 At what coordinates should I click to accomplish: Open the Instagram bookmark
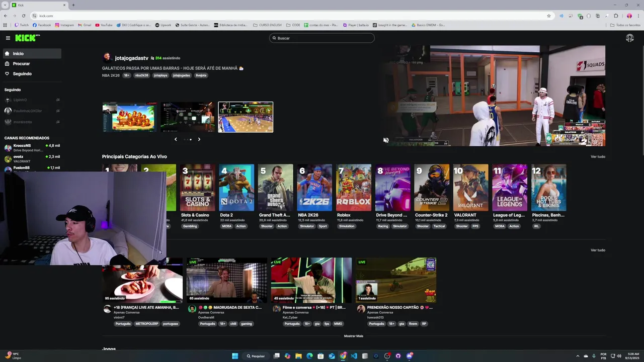[64, 25]
